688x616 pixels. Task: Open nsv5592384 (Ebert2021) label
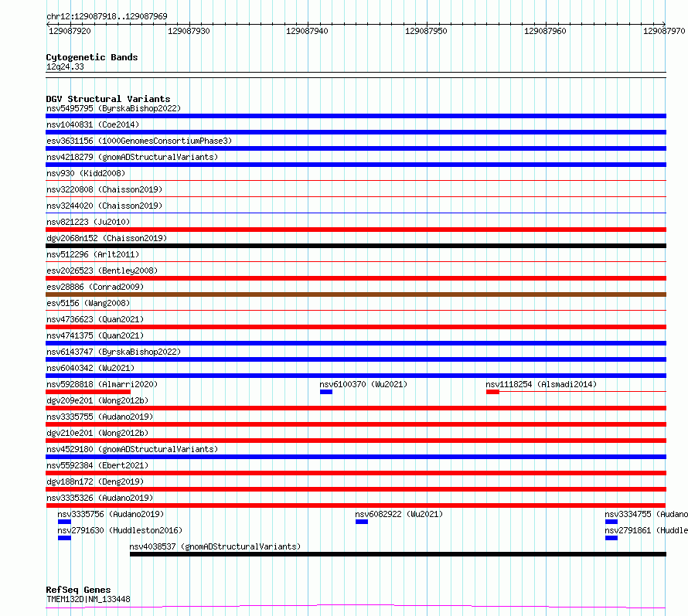(x=97, y=465)
